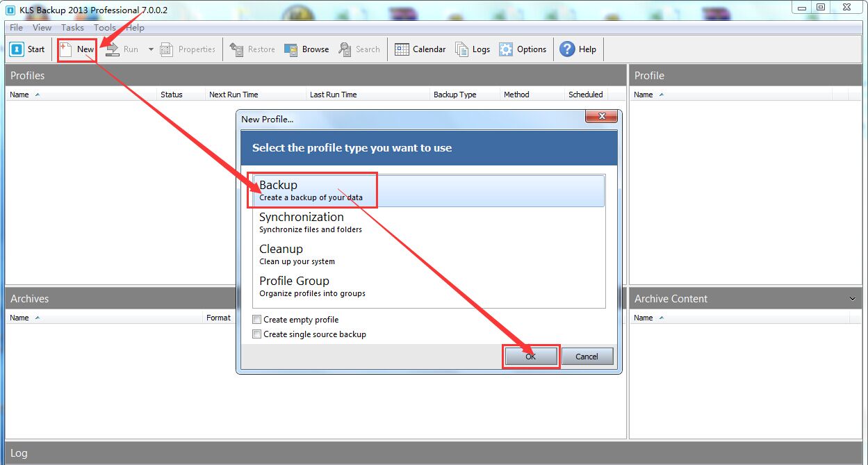Open the Tasks menu
This screenshot has height=465, width=868.
[72, 28]
